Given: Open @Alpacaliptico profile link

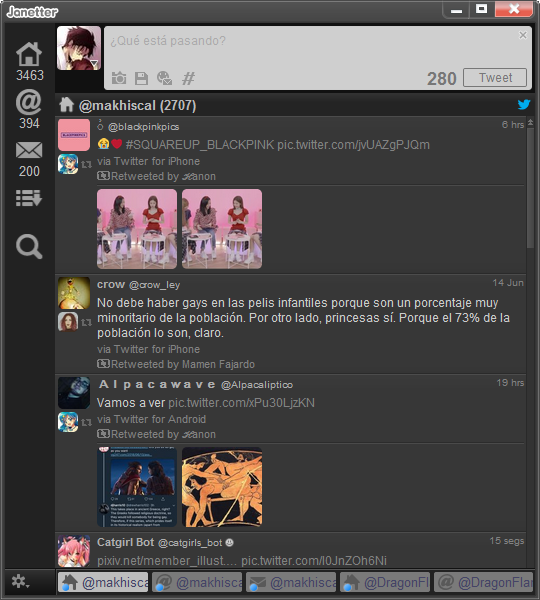Looking at the screenshot, I should click(x=257, y=385).
